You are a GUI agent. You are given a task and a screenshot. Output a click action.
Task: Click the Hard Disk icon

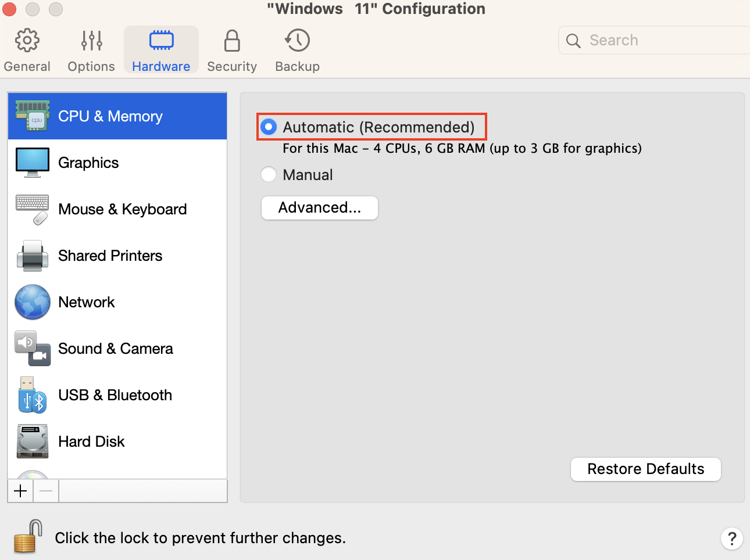coord(32,441)
